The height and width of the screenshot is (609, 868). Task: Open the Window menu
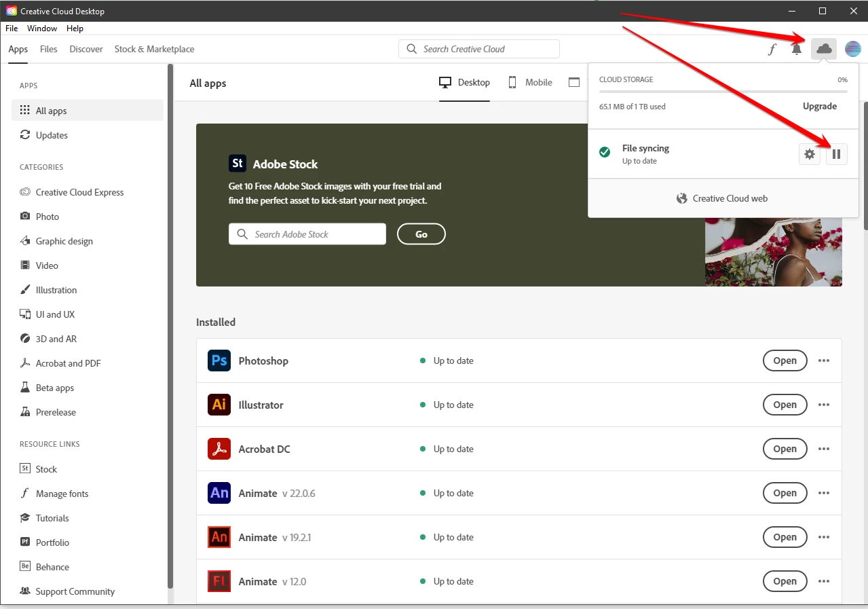coord(42,29)
